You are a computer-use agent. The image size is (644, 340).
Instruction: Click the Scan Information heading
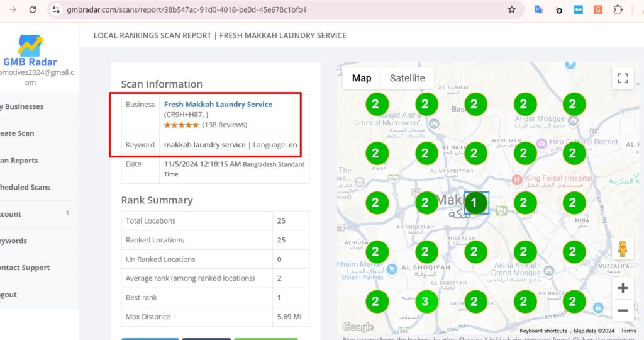162,84
